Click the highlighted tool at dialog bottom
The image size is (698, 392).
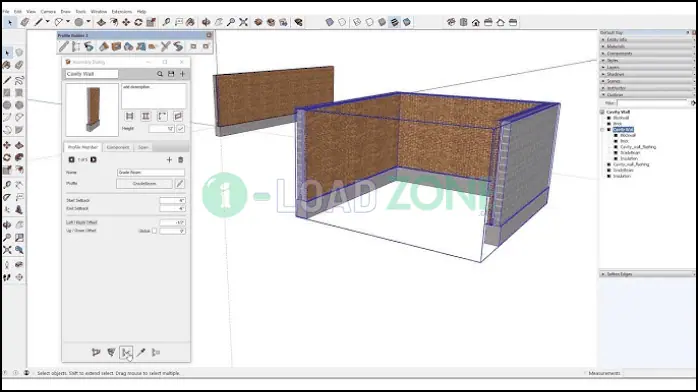click(x=126, y=352)
